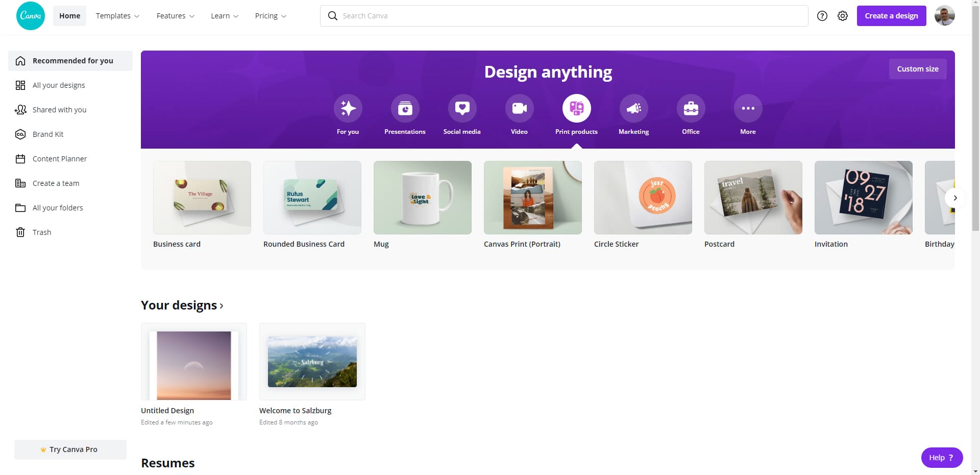Click the search magnifier icon

[x=333, y=16]
